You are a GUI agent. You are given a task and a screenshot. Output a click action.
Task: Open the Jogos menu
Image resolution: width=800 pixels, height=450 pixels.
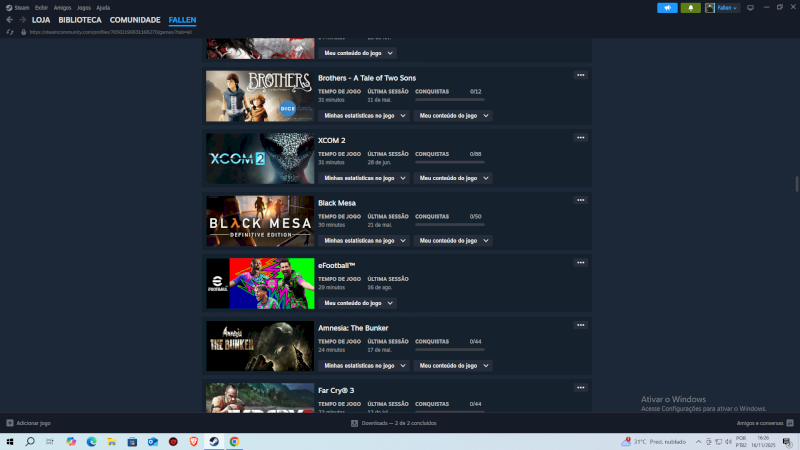click(x=84, y=8)
